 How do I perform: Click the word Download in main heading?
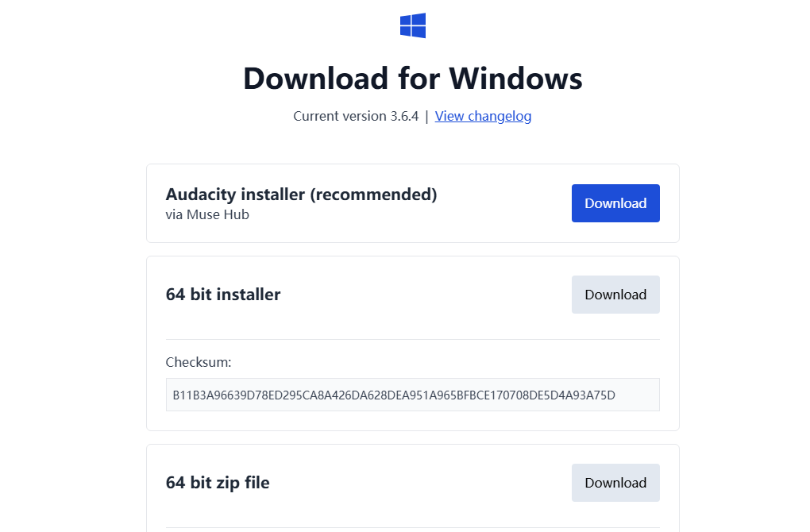[x=315, y=79]
